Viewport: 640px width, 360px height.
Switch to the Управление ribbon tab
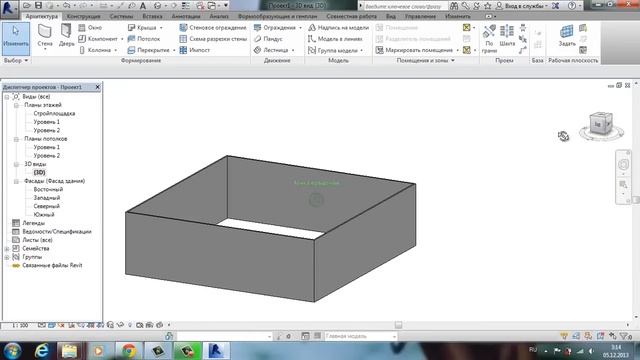pos(420,16)
